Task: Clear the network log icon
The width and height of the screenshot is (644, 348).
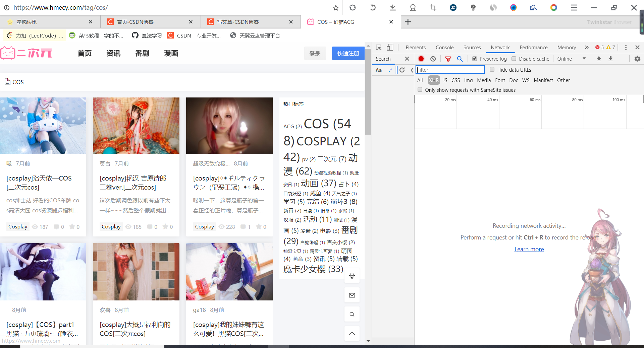Action: pyautogui.click(x=433, y=59)
